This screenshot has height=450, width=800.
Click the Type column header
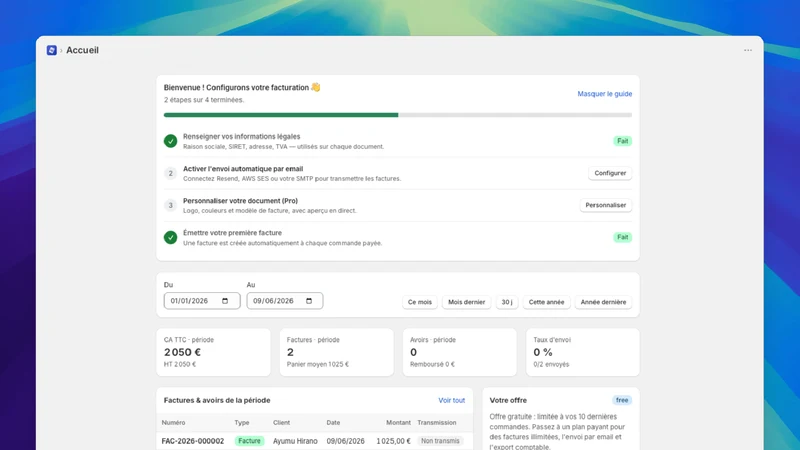coord(242,422)
